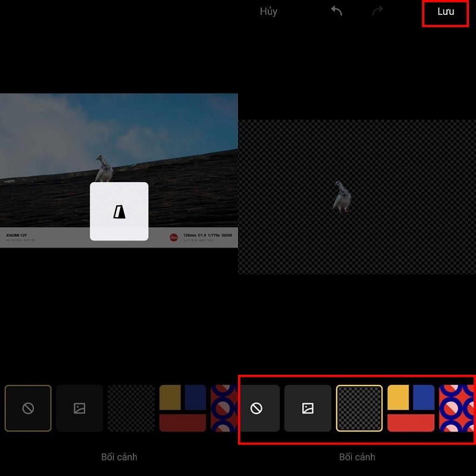This screenshot has height=476, width=476.
Task: Open the Bối cảnh tab under the right screenshot
Action: click(357, 457)
